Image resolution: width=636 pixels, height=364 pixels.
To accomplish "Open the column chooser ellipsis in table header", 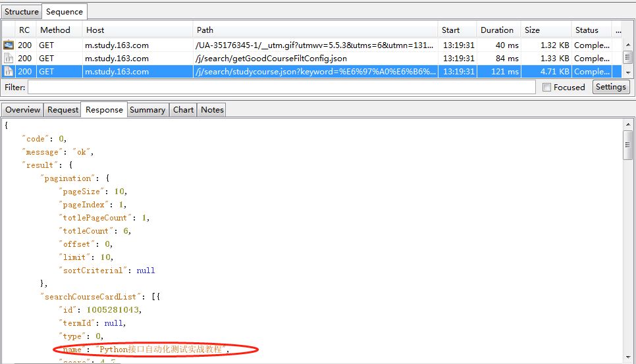I will pos(618,30).
